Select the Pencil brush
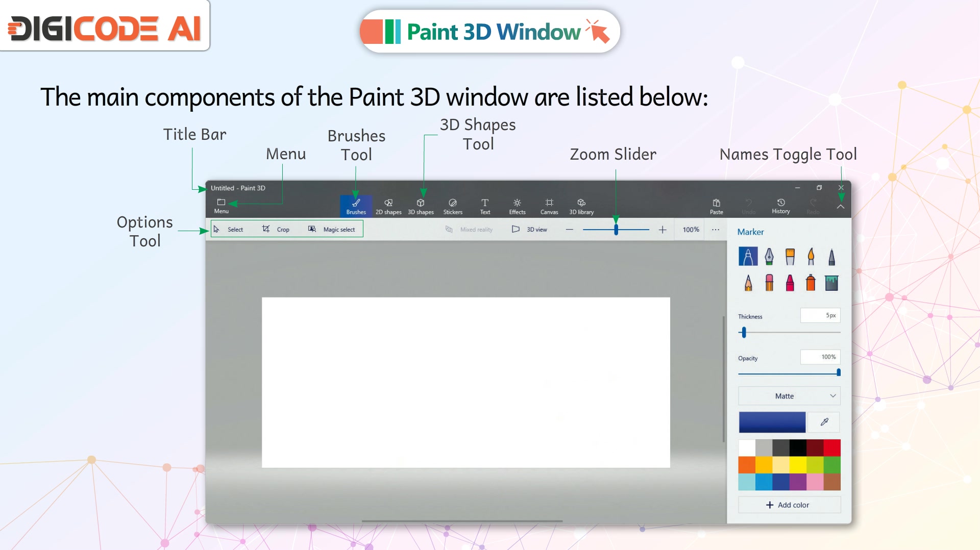 [x=748, y=283]
